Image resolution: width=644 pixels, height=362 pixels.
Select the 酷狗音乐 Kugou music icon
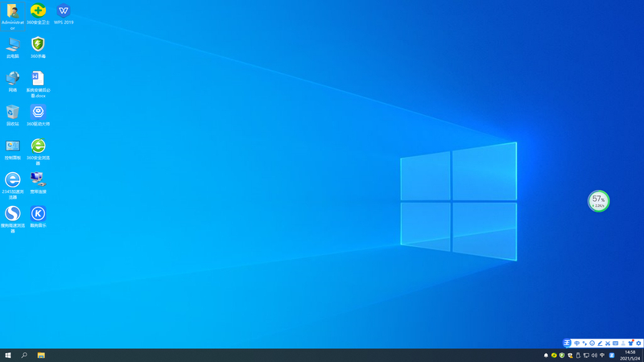pyautogui.click(x=38, y=217)
